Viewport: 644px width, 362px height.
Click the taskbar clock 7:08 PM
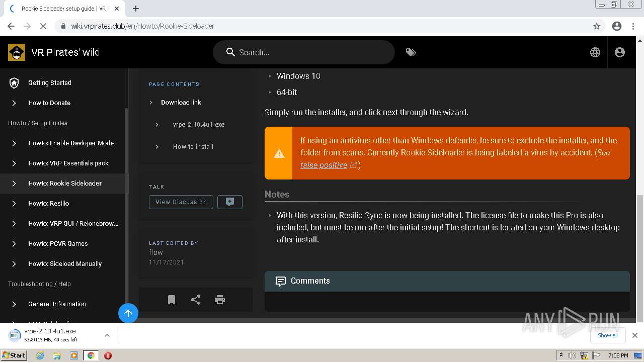point(618,355)
